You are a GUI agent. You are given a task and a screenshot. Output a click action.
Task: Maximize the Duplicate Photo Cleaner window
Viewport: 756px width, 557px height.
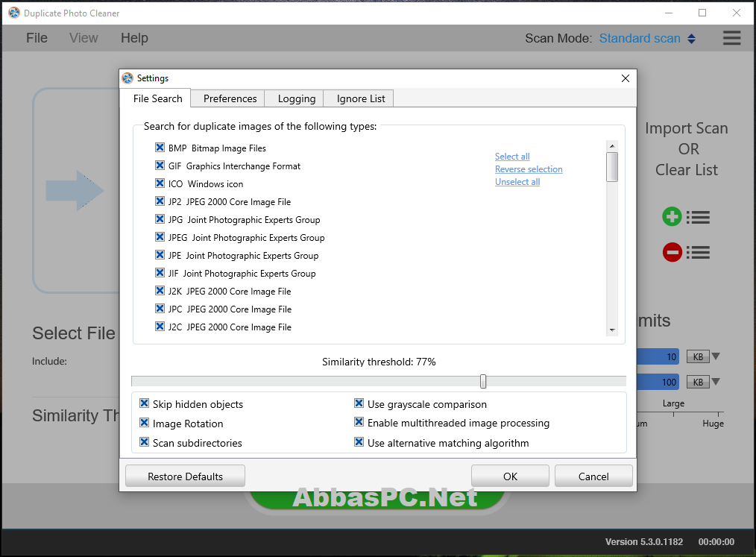(702, 13)
